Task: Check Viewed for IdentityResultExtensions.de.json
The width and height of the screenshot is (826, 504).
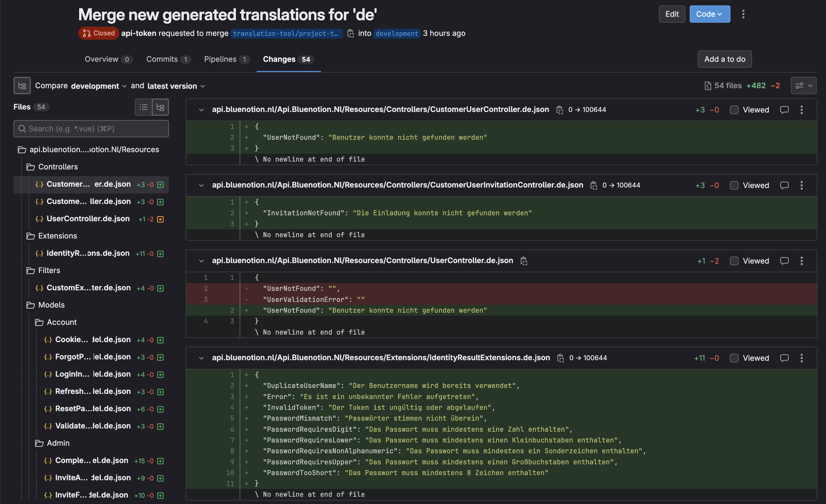Action: [734, 358]
